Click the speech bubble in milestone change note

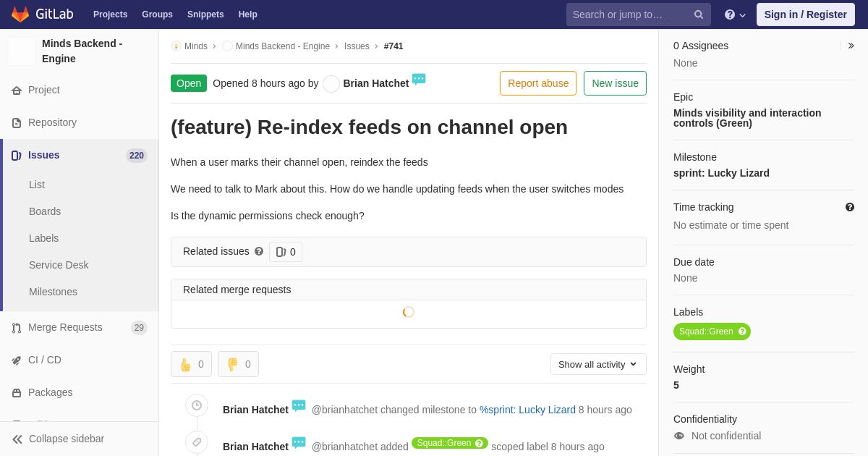299,405
